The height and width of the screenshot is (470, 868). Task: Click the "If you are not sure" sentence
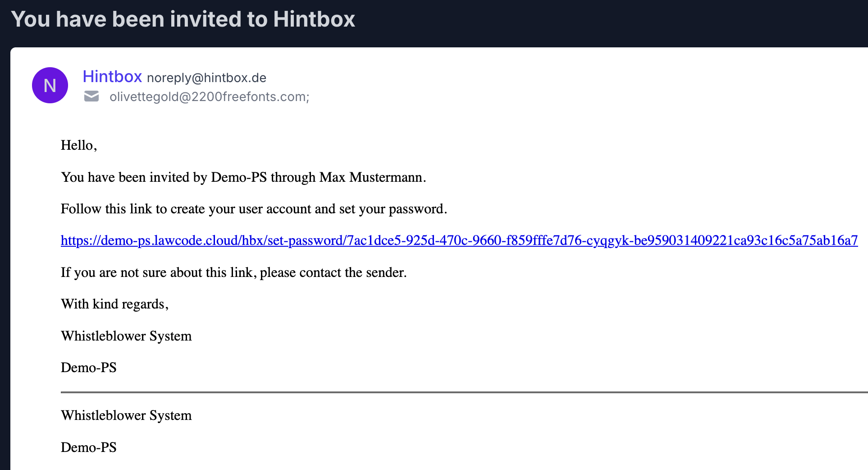point(233,272)
